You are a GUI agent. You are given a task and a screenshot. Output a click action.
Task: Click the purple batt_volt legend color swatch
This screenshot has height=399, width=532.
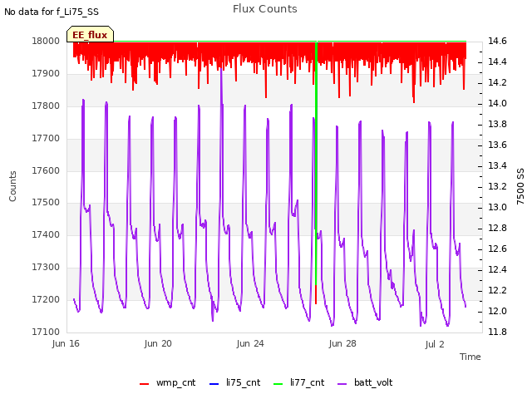342,384
